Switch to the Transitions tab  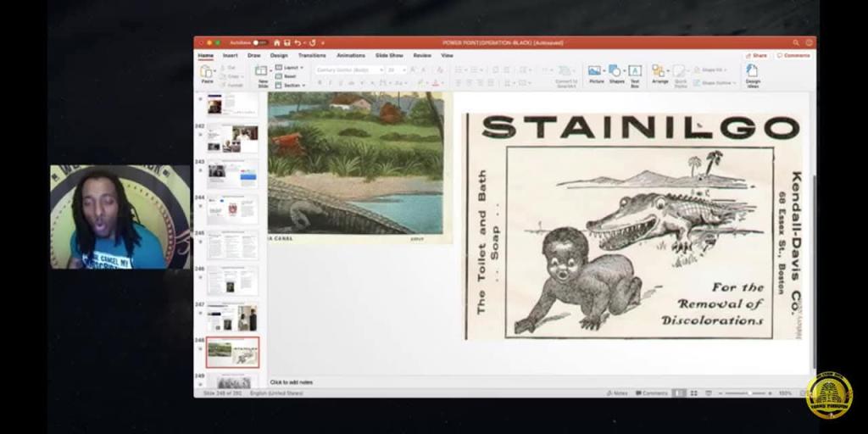click(310, 55)
